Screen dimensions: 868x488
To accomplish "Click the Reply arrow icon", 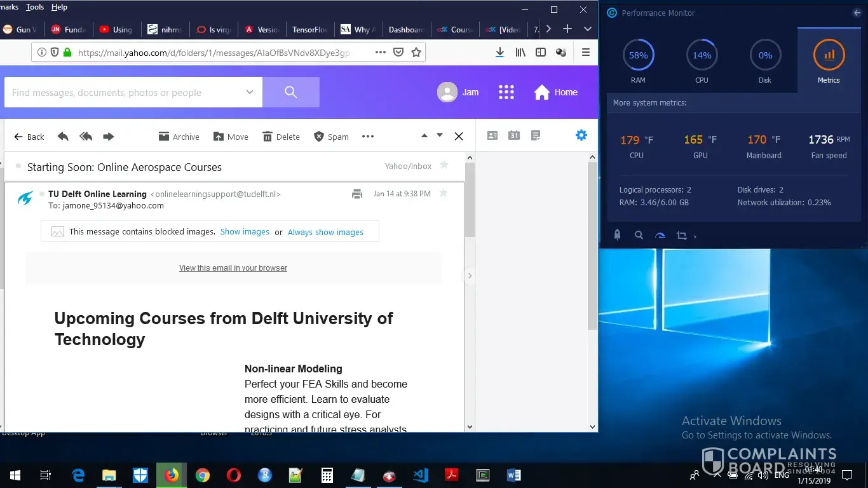I will pos(63,137).
